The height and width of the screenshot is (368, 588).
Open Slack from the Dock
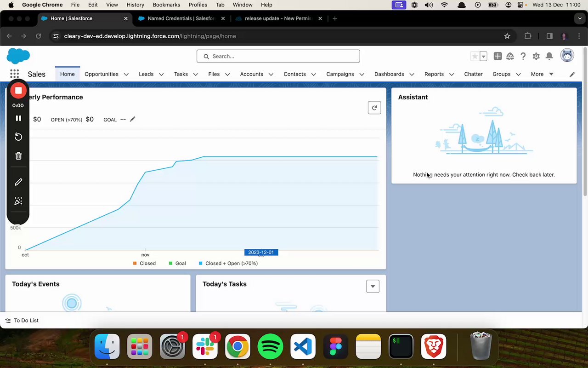205,346
